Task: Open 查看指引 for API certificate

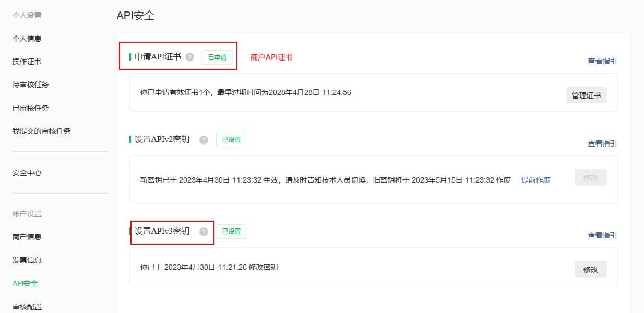Action: (602, 61)
